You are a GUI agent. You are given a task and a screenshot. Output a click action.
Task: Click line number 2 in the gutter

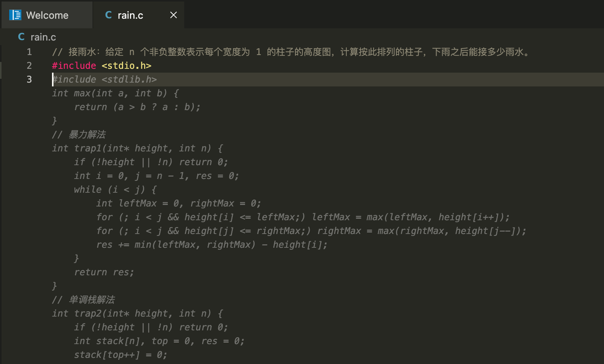[29, 66]
